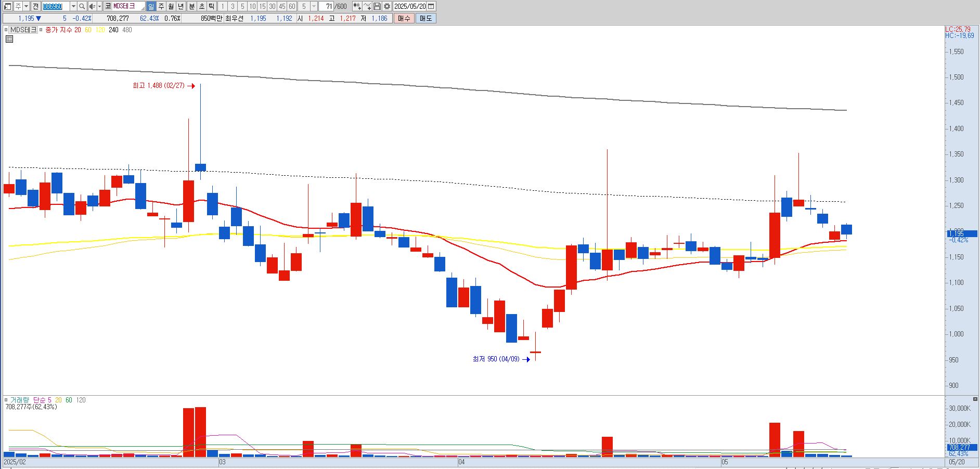Click the speaker sound icon
The height and width of the screenshot is (469, 980).
pyautogui.click(x=92, y=6)
